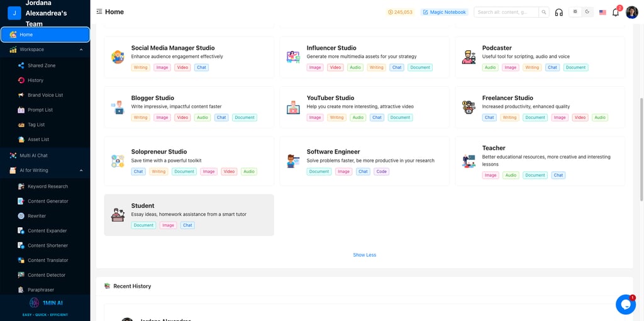This screenshot has height=321, width=644.
Task: Open Influencer Studio card title
Action: [331, 48]
